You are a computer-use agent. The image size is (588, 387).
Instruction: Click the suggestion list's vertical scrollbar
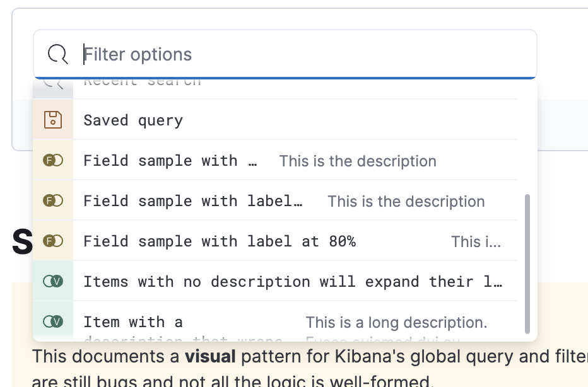tap(527, 263)
